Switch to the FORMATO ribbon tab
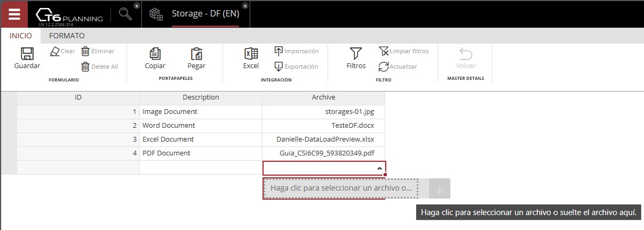This screenshot has width=644, height=230. pos(67,36)
